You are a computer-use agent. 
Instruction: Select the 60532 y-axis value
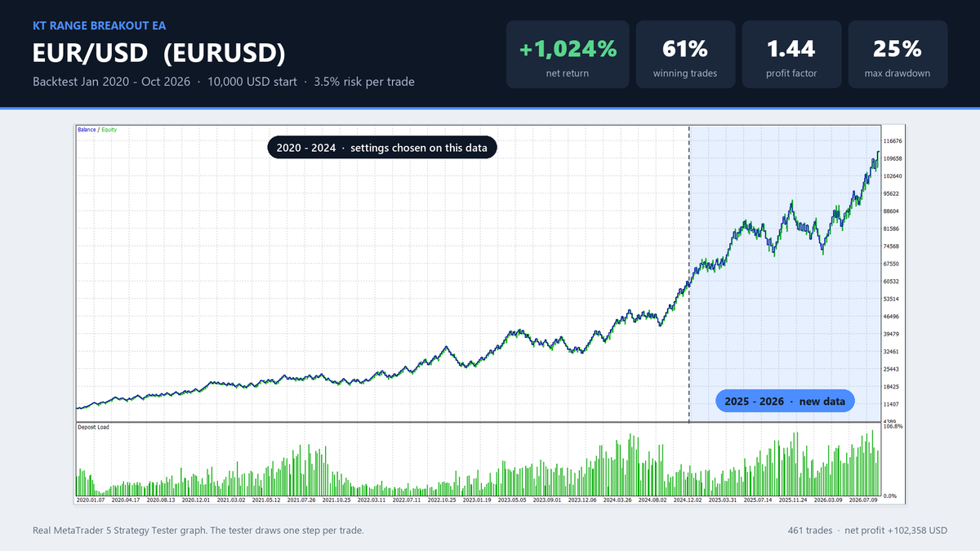(891, 282)
